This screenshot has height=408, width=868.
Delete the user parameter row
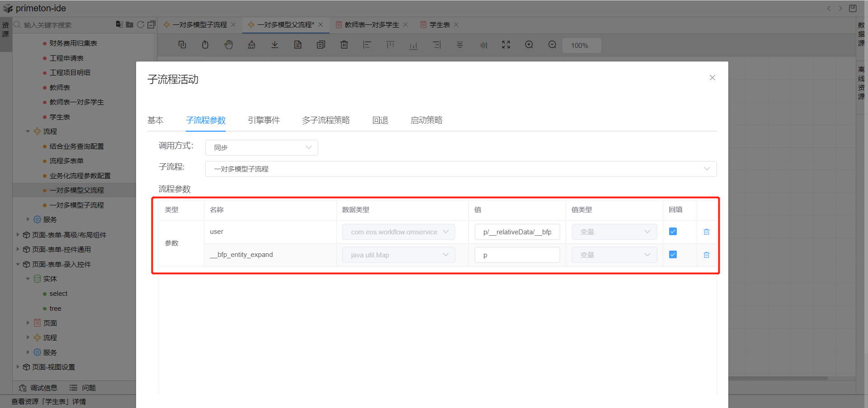[x=706, y=232]
